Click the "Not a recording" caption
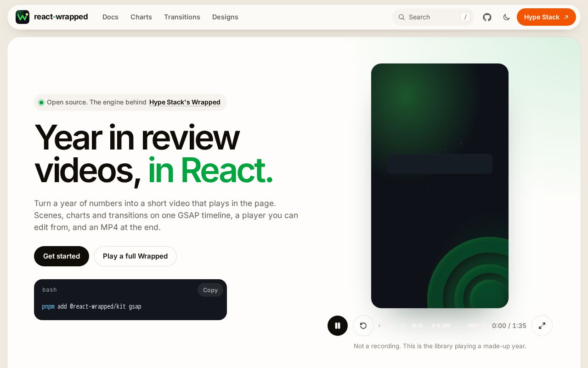 click(x=440, y=346)
